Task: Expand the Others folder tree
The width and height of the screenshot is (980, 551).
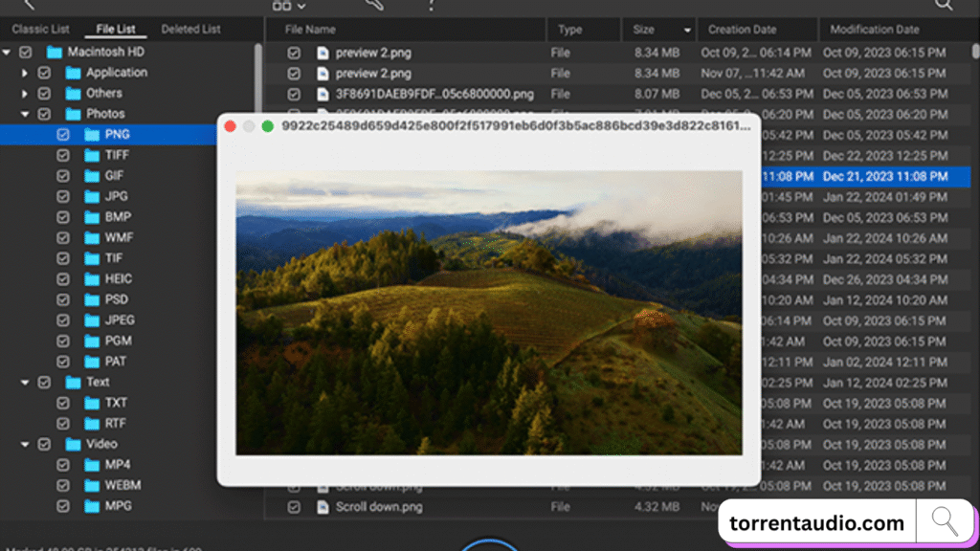Action: [25, 94]
